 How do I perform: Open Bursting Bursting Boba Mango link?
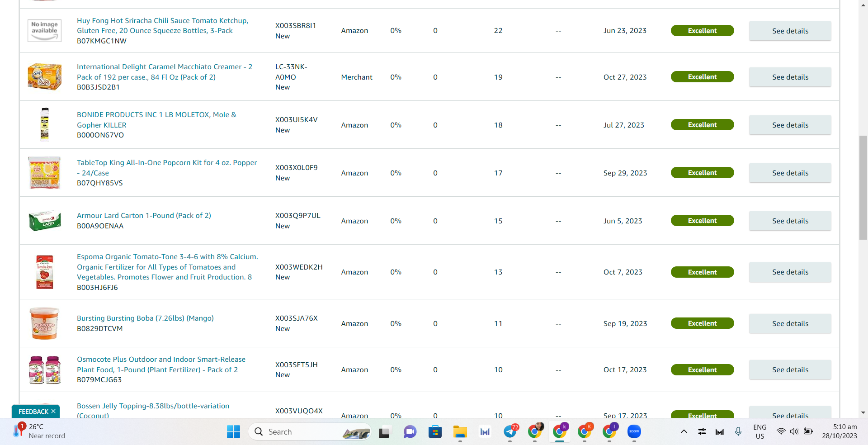[x=145, y=318]
